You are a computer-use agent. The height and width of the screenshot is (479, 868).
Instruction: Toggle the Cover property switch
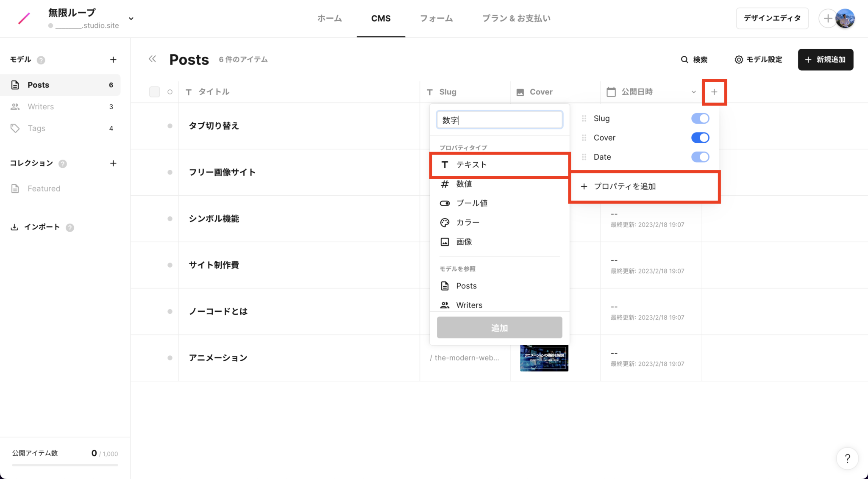(x=700, y=138)
